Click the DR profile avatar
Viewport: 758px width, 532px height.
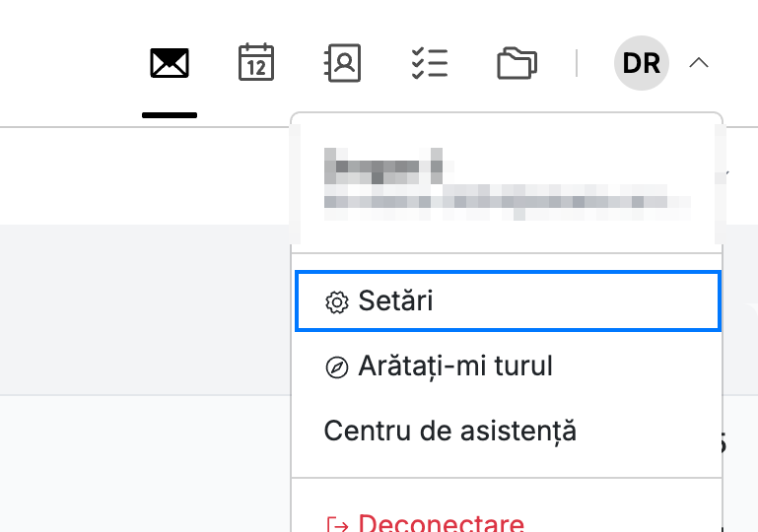pyautogui.click(x=642, y=63)
